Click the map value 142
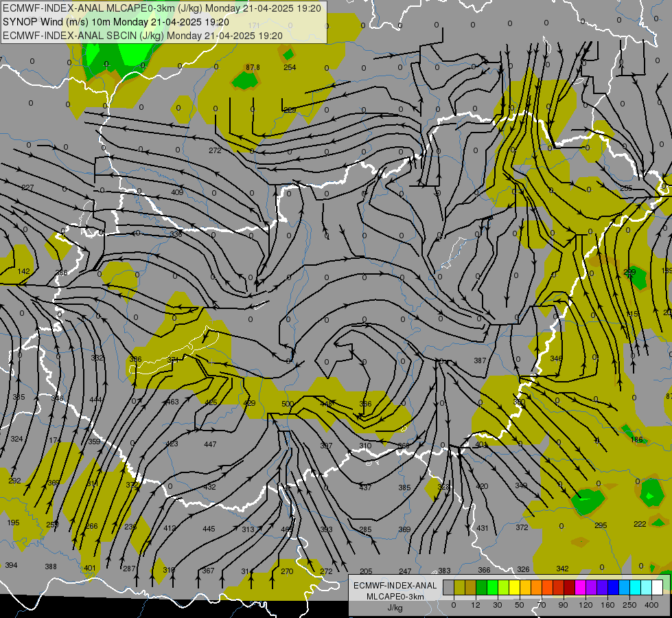672x618 pixels. 24,271
